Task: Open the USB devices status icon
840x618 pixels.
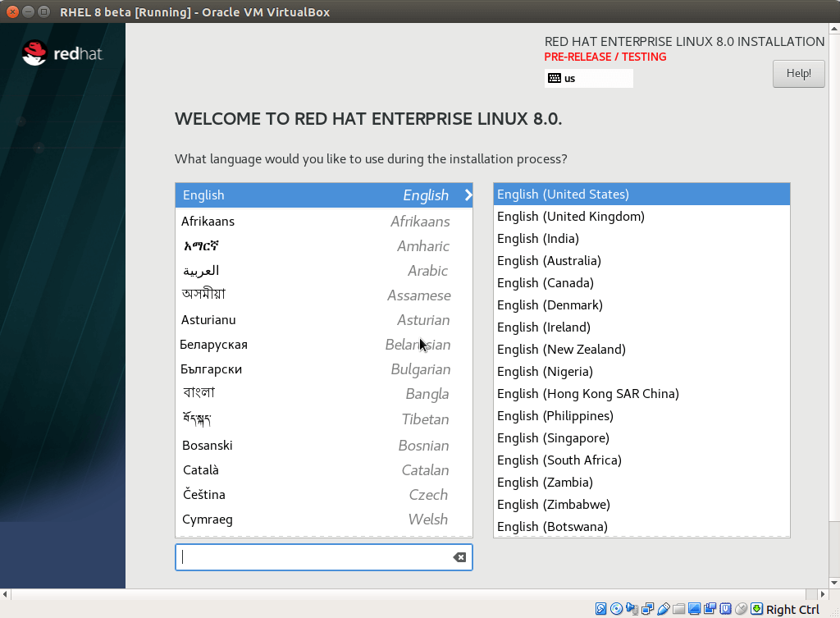Action: click(x=664, y=609)
